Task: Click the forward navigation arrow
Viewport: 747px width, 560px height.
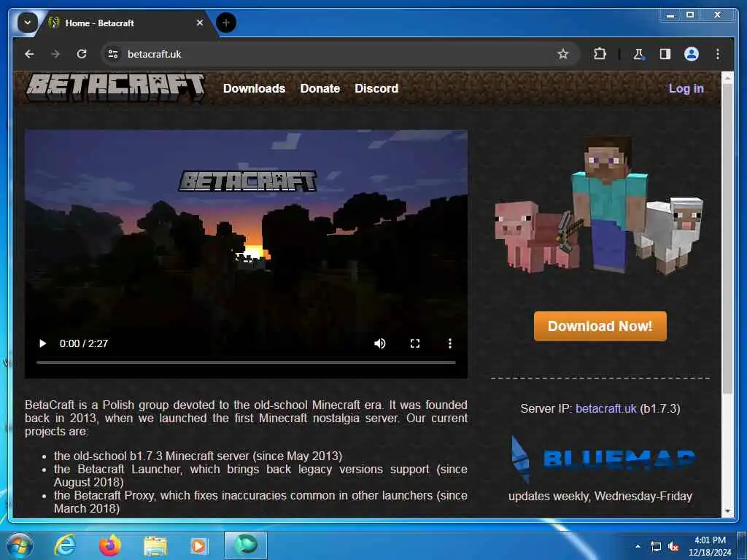Action: 55,54
